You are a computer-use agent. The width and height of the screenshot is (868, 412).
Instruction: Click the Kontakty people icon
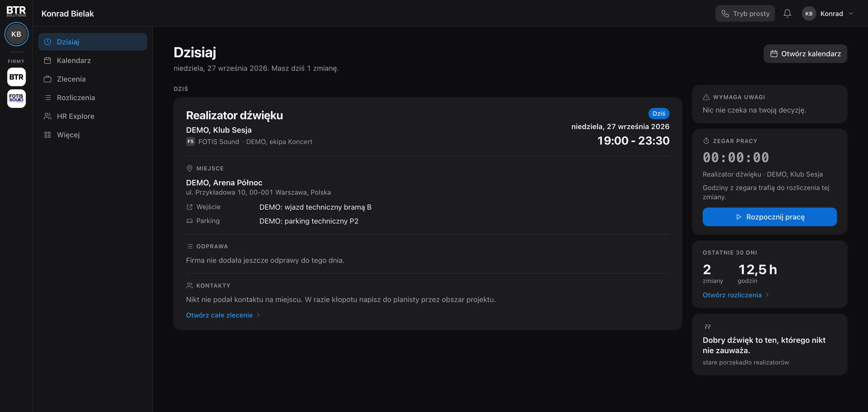pyautogui.click(x=189, y=285)
